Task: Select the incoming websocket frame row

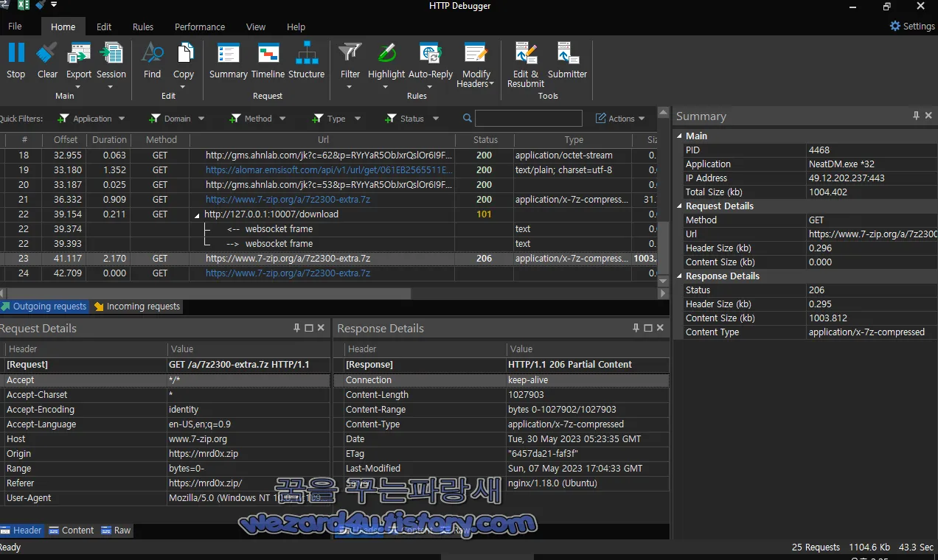Action: pos(329,229)
